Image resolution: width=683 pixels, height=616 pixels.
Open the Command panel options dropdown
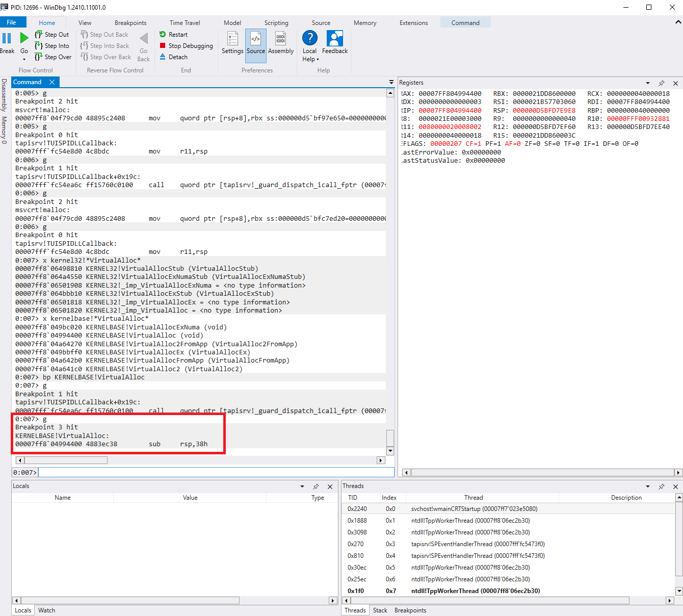[x=390, y=82]
